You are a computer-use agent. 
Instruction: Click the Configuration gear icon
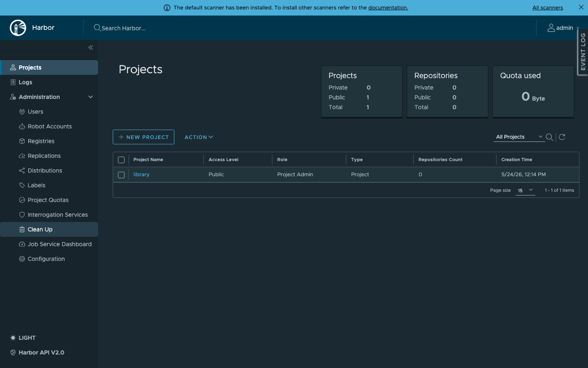click(22, 259)
